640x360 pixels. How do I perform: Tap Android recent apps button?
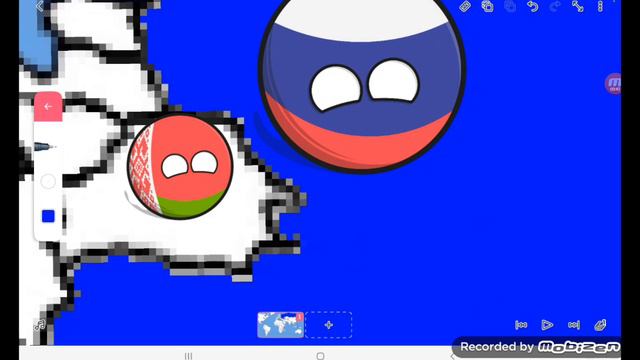coord(188,356)
